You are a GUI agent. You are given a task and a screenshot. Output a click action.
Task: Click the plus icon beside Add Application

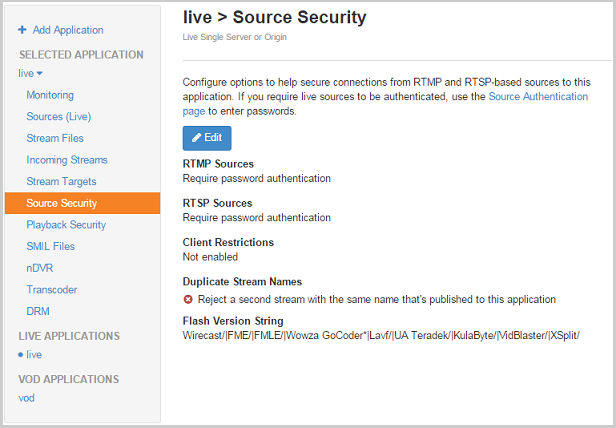pos(23,31)
